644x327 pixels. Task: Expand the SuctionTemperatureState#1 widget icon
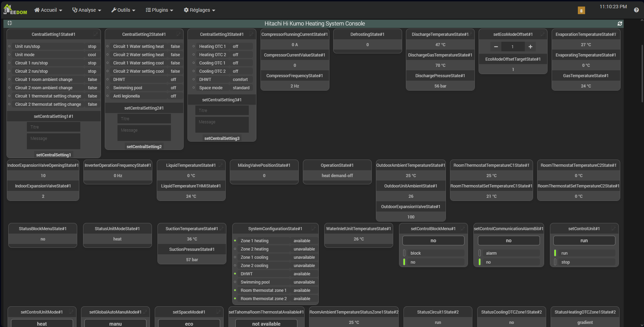coord(221,228)
